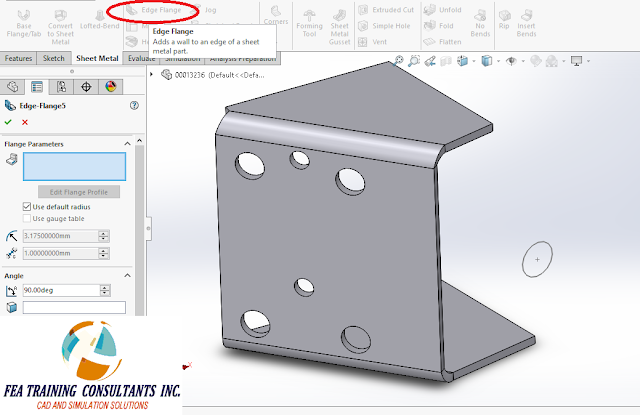Select Convert to Sheet Metal tool

point(60,27)
